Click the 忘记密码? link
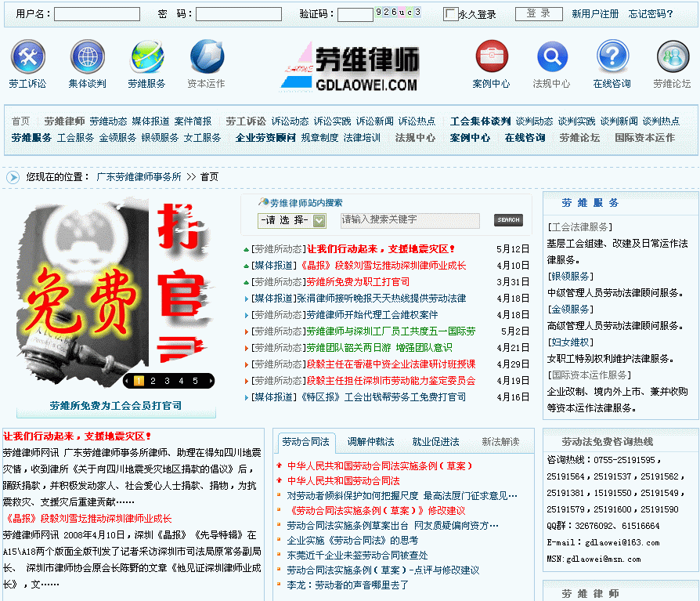This screenshot has height=601, width=700. pos(651,14)
